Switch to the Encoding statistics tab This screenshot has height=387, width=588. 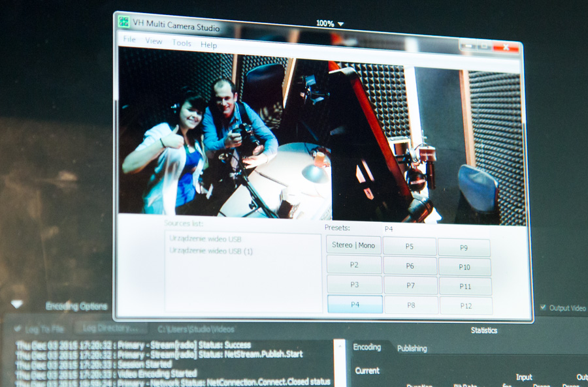click(x=367, y=347)
